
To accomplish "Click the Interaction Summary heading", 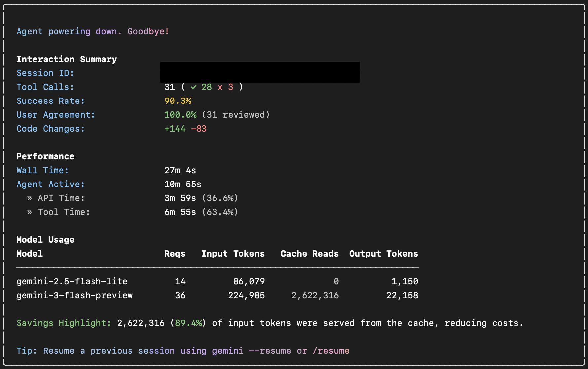I will (66, 60).
